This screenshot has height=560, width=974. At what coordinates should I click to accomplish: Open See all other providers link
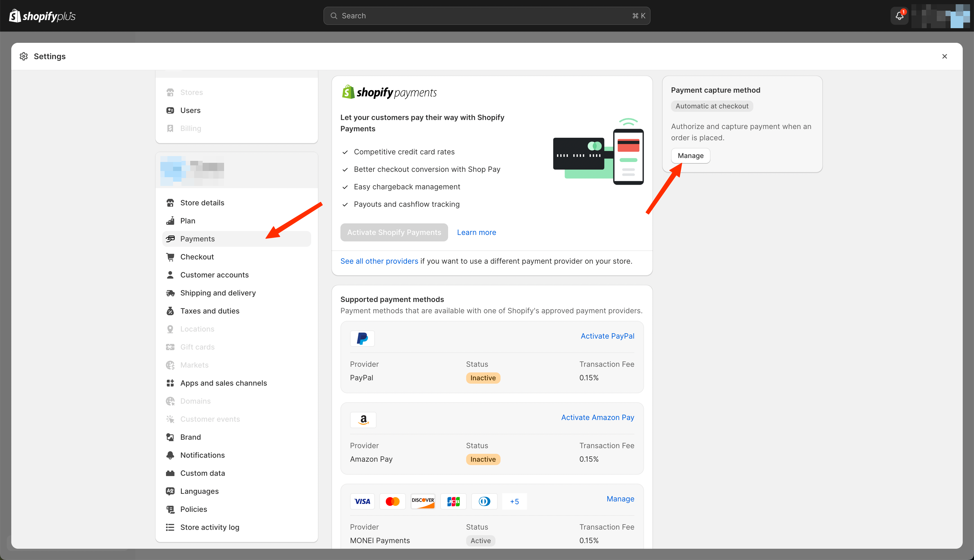tap(379, 261)
